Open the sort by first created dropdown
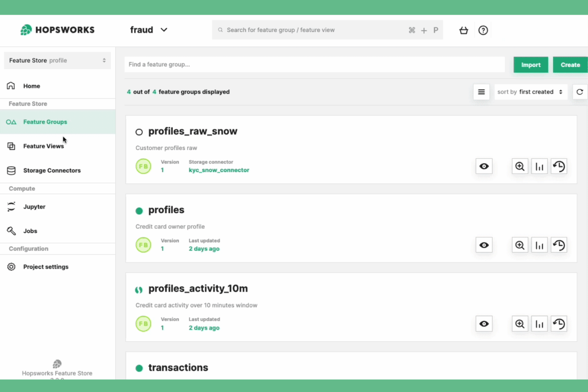This screenshot has width=588, height=392. click(x=530, y=92)
